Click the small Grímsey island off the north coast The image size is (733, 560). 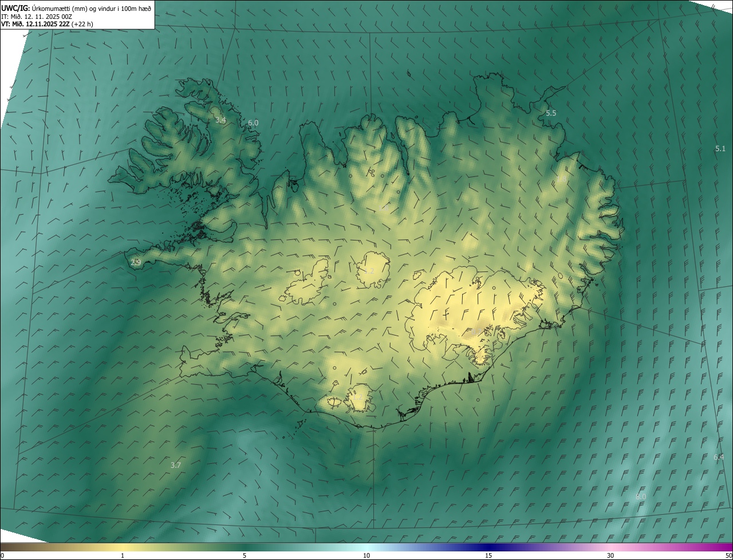[409, 73]
